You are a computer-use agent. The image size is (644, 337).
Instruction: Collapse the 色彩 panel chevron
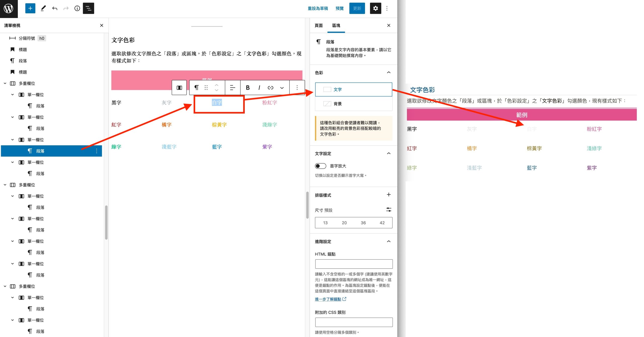[388, 73]
